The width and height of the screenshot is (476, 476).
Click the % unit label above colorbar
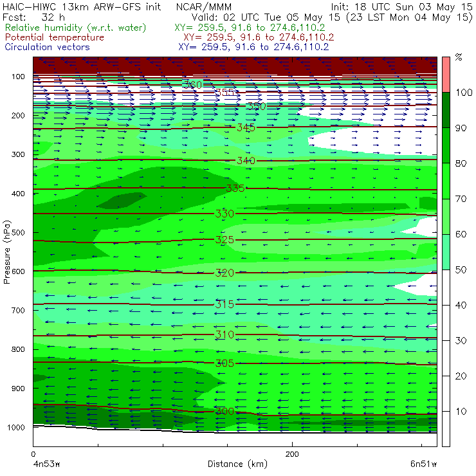tap(459, 57)
